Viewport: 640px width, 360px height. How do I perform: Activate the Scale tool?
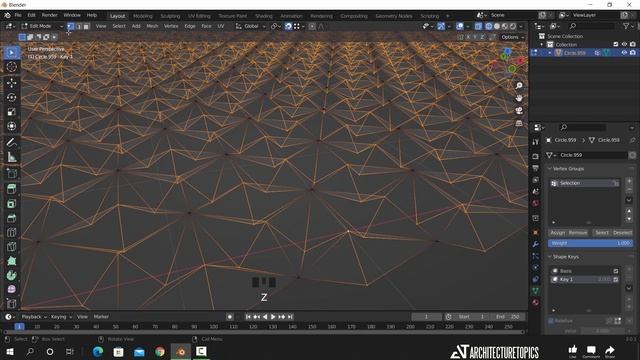[x=11, y=112]
